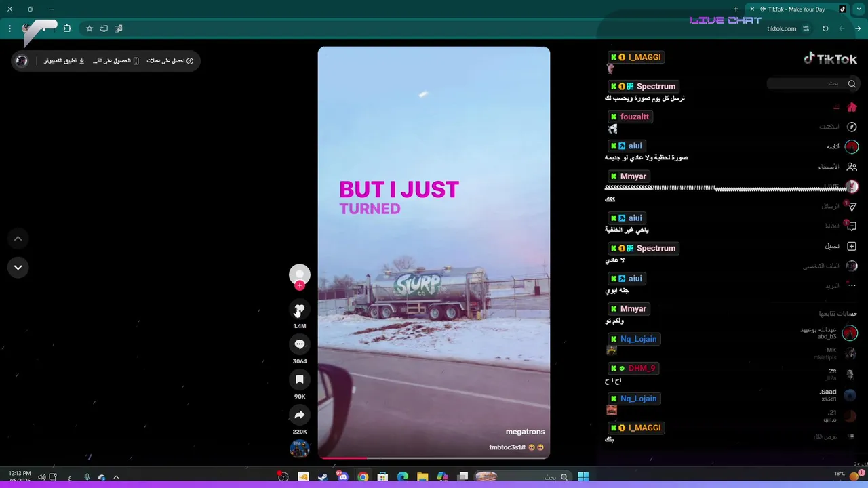Click the video progress bar
The image size is (868, 488).
coord(434,457)
